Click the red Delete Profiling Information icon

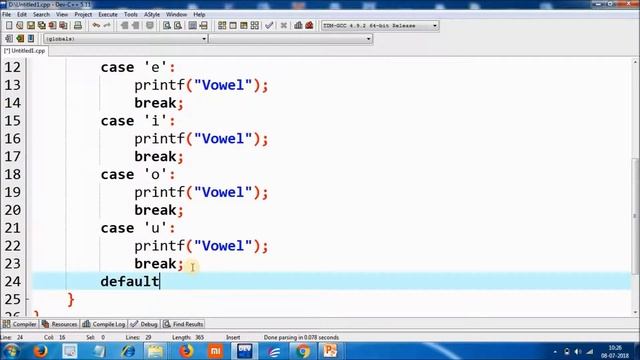[x=309, y=25]
